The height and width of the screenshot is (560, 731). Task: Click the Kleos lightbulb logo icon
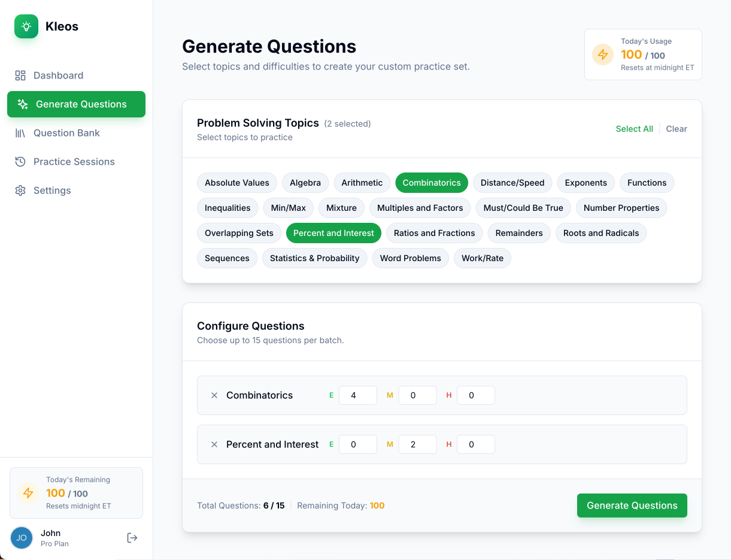tap(25, 26)
